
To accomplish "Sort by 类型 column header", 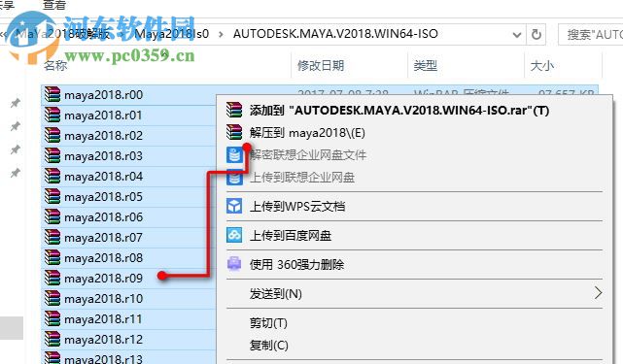I will 425,65.
